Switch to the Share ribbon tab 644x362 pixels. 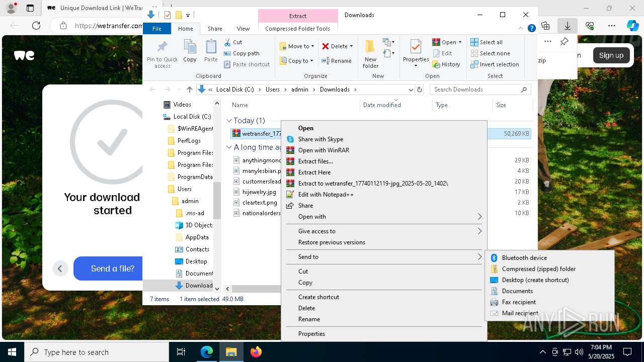point(215,29)
